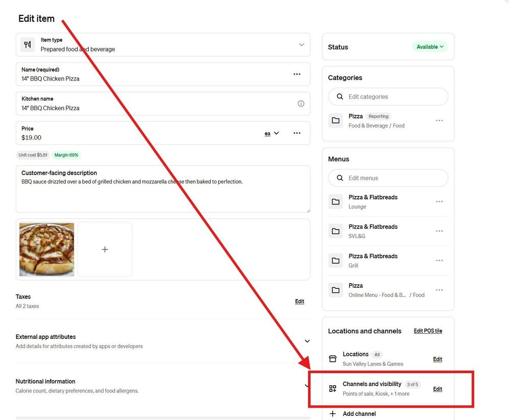Image resolution: width=509 pixels, height=420 pixels.
Task: Open the ea unit dropdown
Action: click(x=272, y=133)
